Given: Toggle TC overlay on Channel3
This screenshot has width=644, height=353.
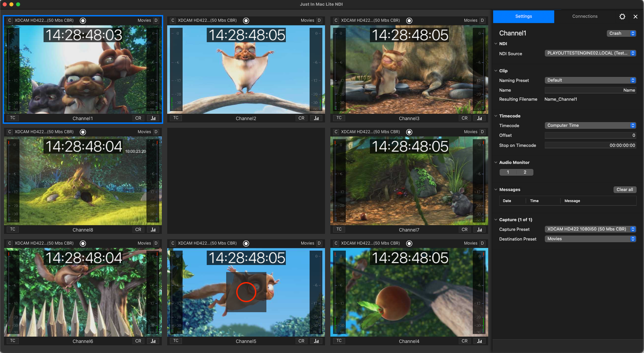Looking at the screenshot, I should pyautogui.click(x=339, y=118).
